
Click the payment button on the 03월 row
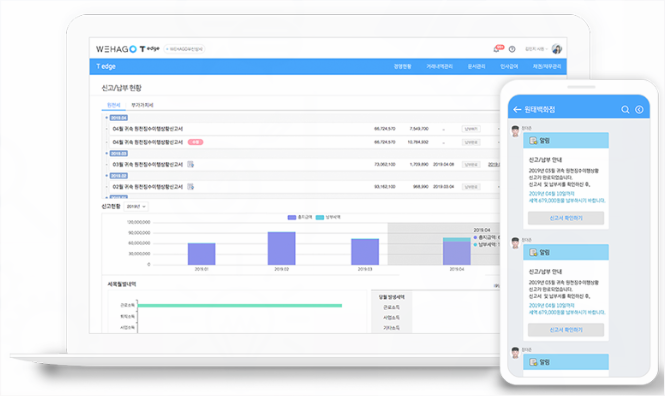[471, 164]
